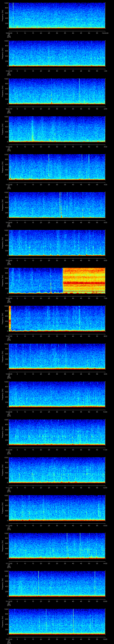
Task: Select the intense red noise block in 19:06 spectrogram
Action: click(84, 280)
